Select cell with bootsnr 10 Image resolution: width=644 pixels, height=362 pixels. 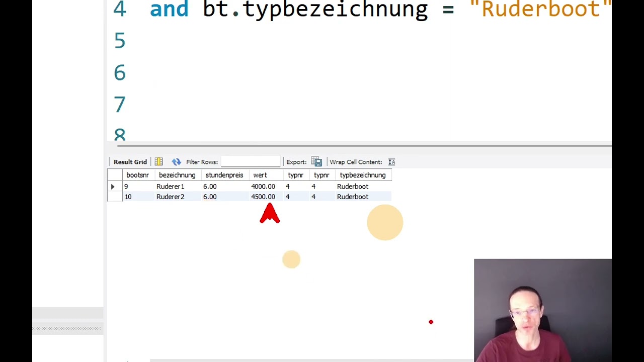pyautogui.click(x=137, y=197)
